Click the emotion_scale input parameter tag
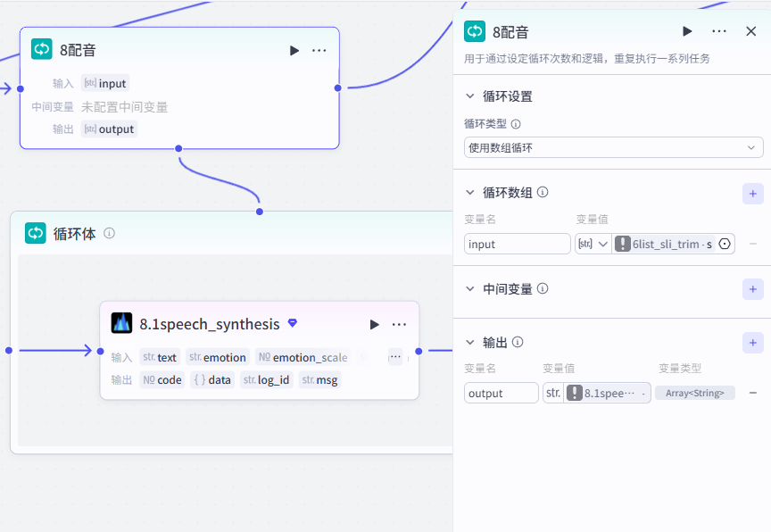This screenshot has height=532, width=771. [x=303, y=357]
